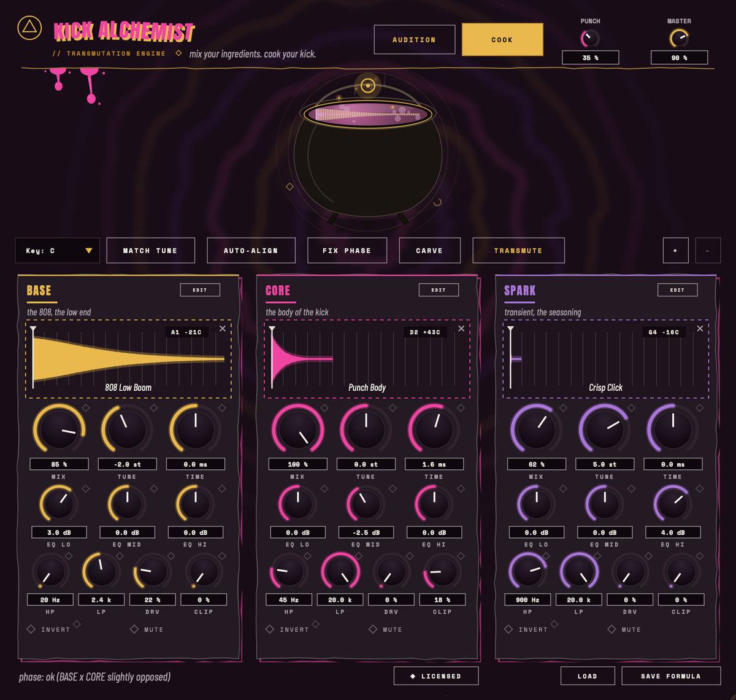Click the MASTER 90 % value field
The image size is (736, 700).
pos(680,58)
